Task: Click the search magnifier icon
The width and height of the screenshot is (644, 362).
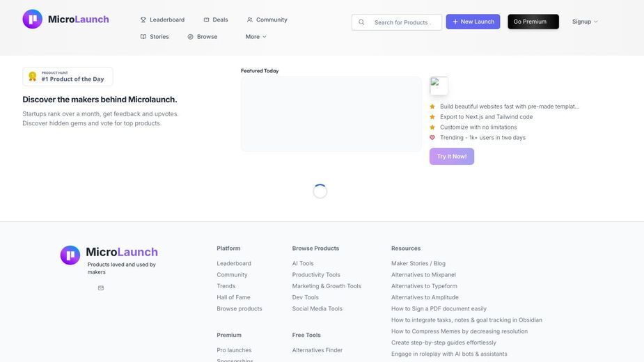Action: point(361,22)
